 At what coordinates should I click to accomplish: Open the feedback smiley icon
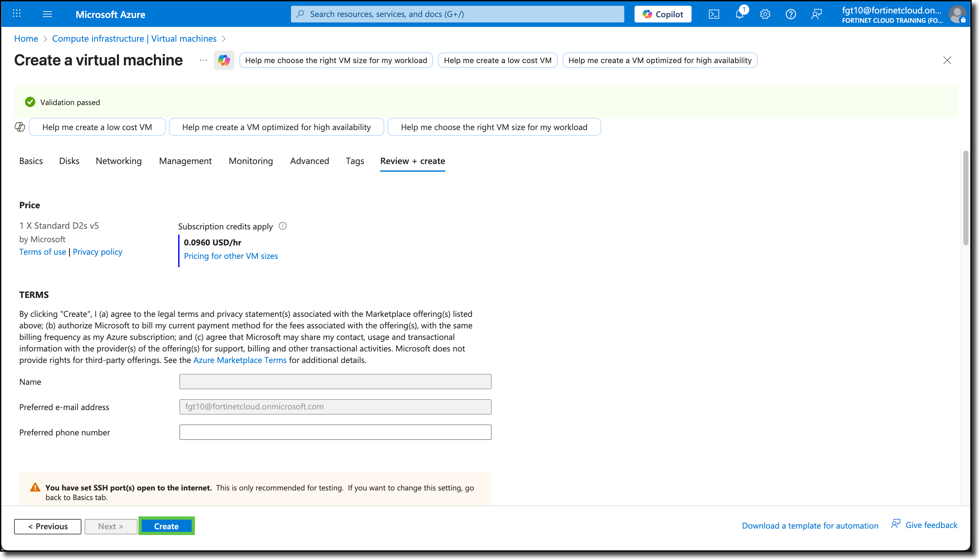pos(816,14)
